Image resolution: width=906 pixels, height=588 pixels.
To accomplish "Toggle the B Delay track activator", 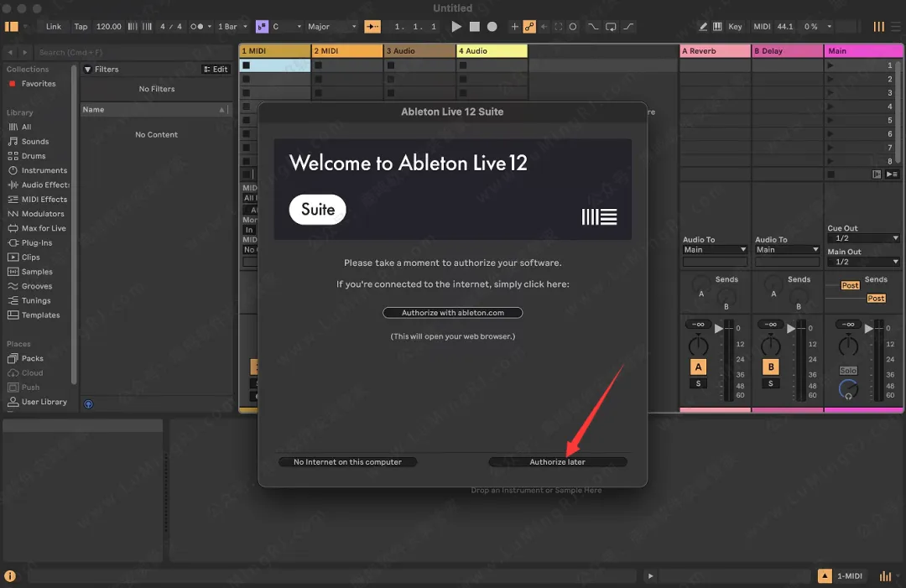I will pyautogui.click(x=770, y=367).
